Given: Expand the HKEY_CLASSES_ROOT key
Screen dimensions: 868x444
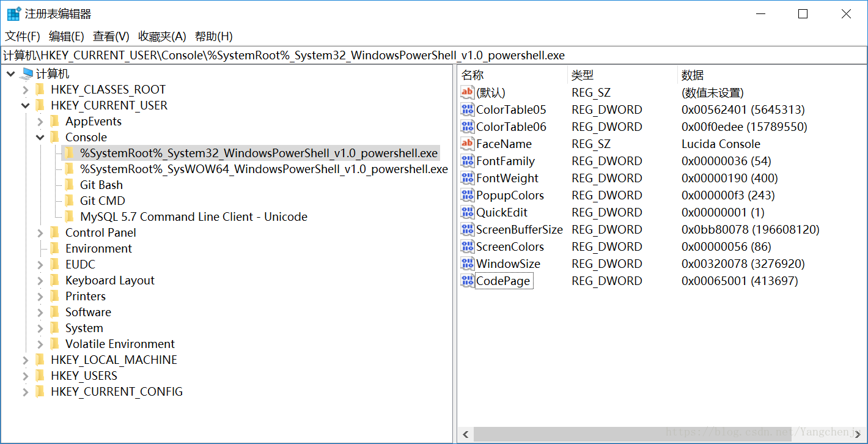Looking at the screenshot, I should pyautogui.click(x=25, y=89).
